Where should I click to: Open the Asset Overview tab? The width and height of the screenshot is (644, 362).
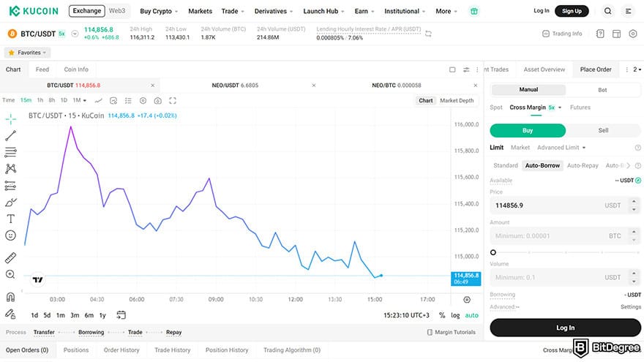click(x=544, y=69)
